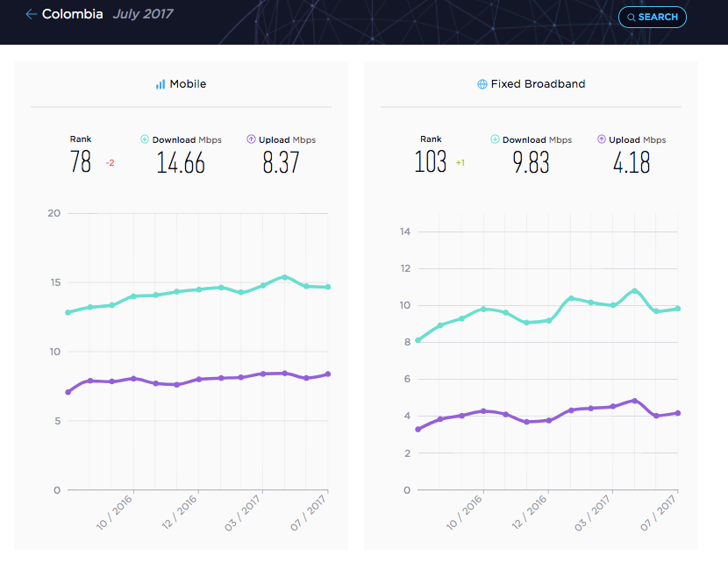
Task: Click Mobile Rank label
Action: click(x=81, y=139)
